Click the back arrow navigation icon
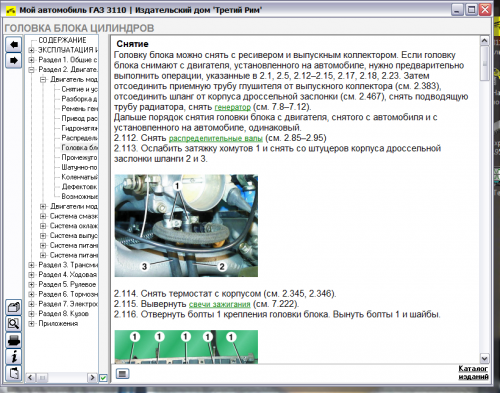Screen dimensions: 500x393 pyautogui.click(x=14, y=44)
